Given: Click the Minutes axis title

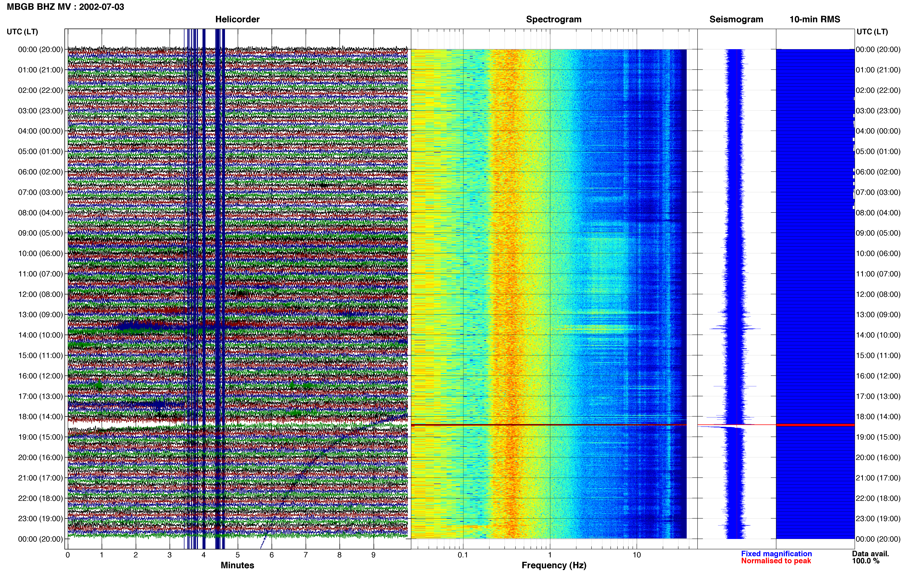Looking at the screenshot, I should [x=237, y=565].
